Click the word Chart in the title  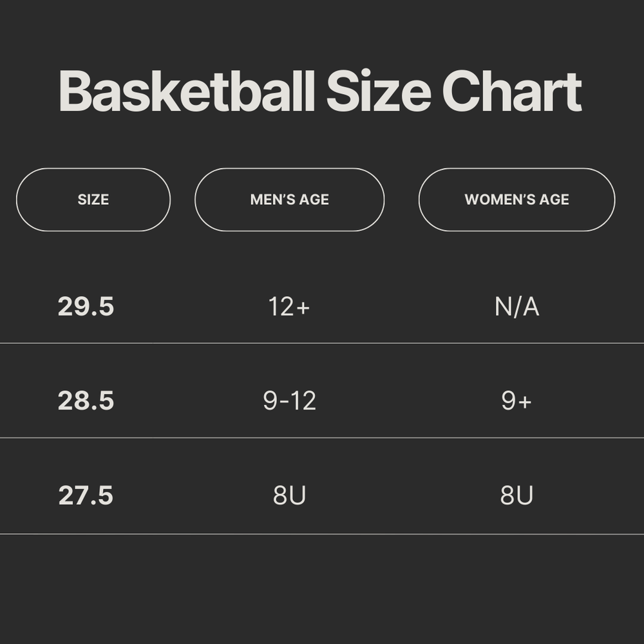pyautogui.click(x=512, y=92)
